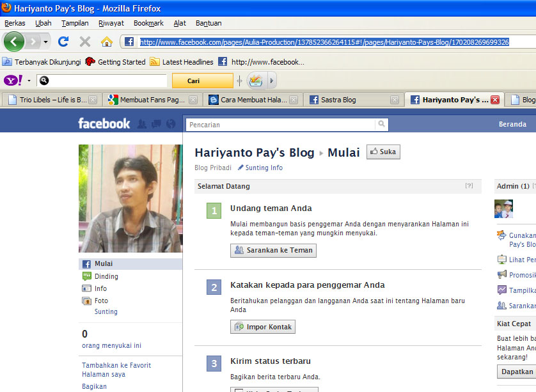Open the Alat menu

tap(180, 23)
